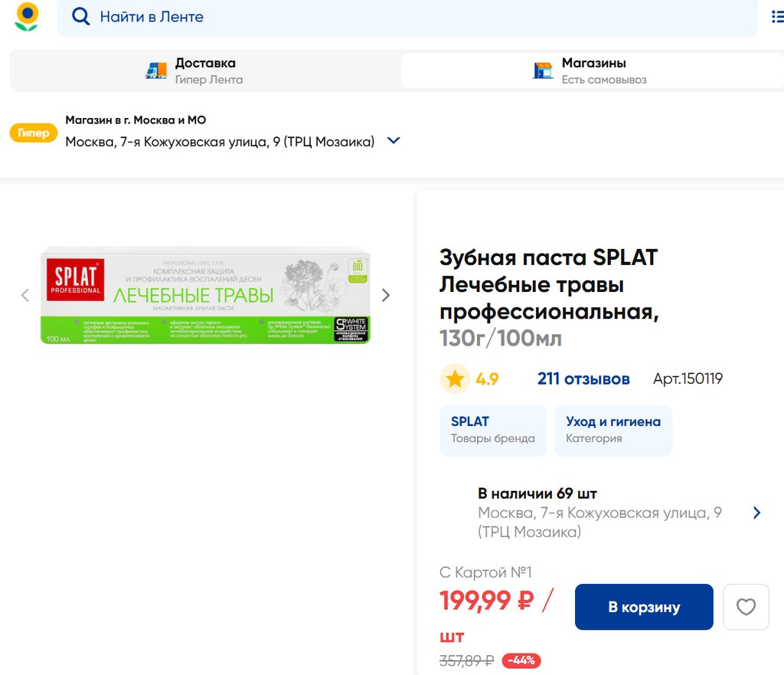Click the yellow Гипер badge

pos(34,133)
